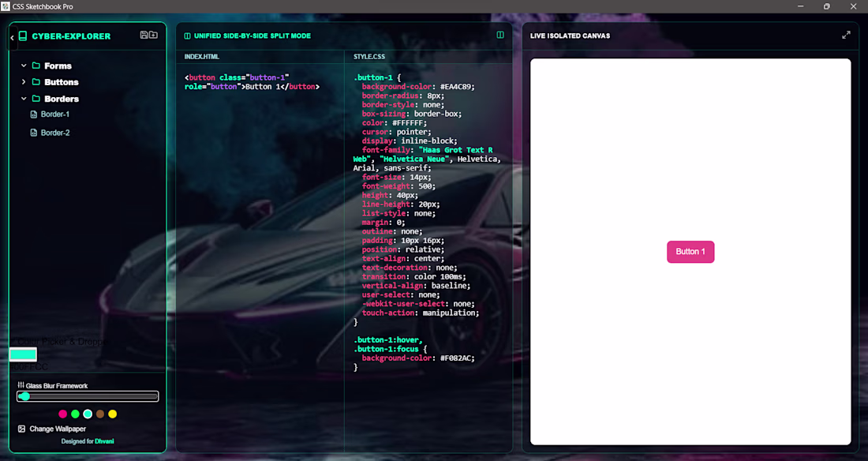The width and height of the screenshot is (868, 461).
Task: Expand the Live Isolated Canvas to fullscreen
Action: click(846, 35)
